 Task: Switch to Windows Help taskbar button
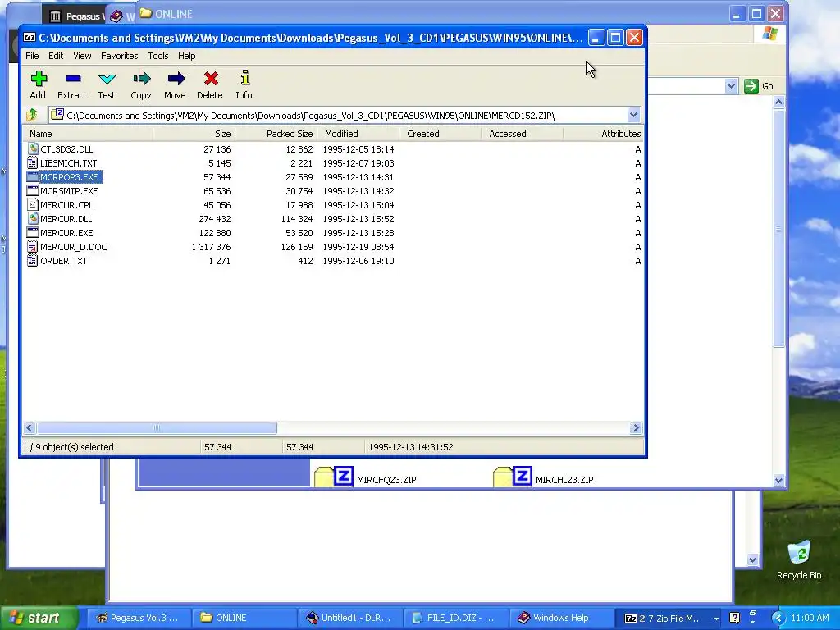pyautogui.click(x=561, y=618)
